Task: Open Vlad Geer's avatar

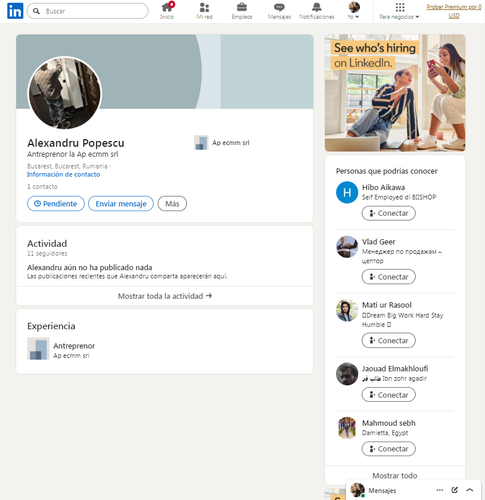Action: click(347, 247)
